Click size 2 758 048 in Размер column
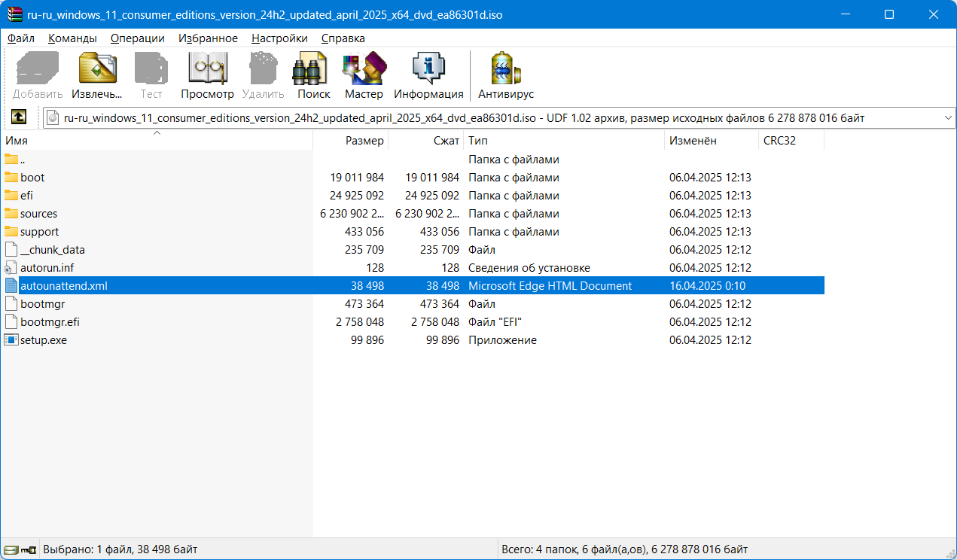Viewport: 957px width, 560px height. pos(360,322)
